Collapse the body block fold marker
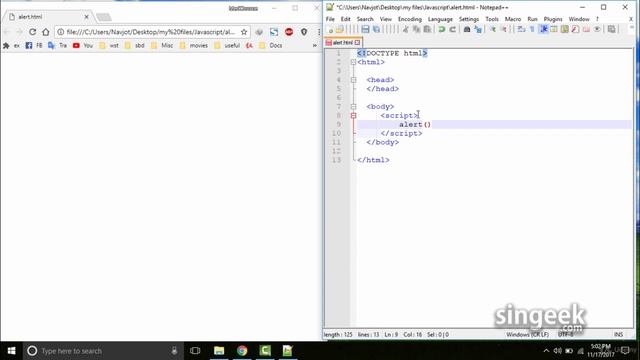 pyautogui.click(x=353, y=107)
